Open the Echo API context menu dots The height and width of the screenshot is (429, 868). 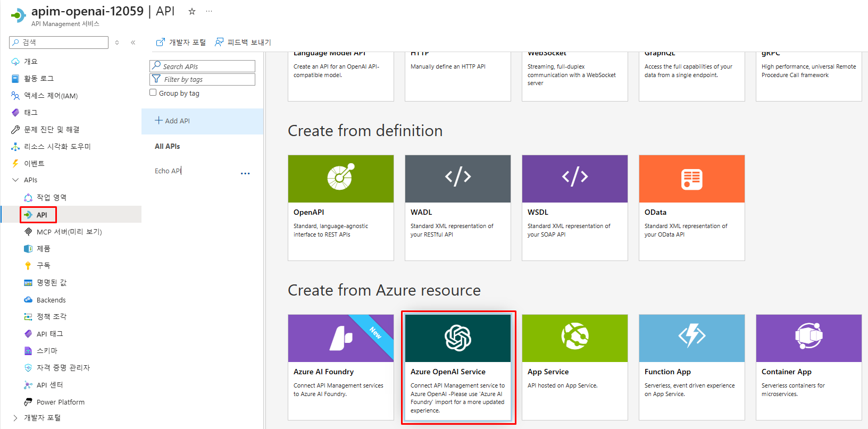(245, 173)
